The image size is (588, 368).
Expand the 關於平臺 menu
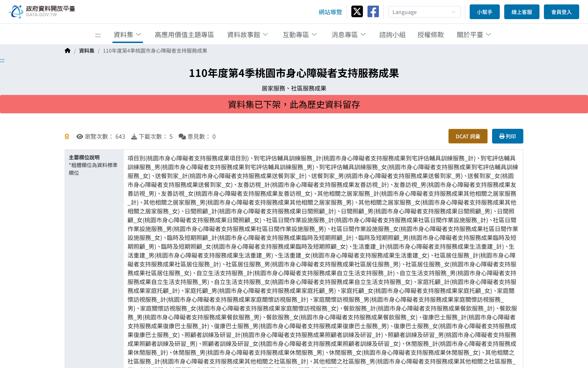pos(474,35)
